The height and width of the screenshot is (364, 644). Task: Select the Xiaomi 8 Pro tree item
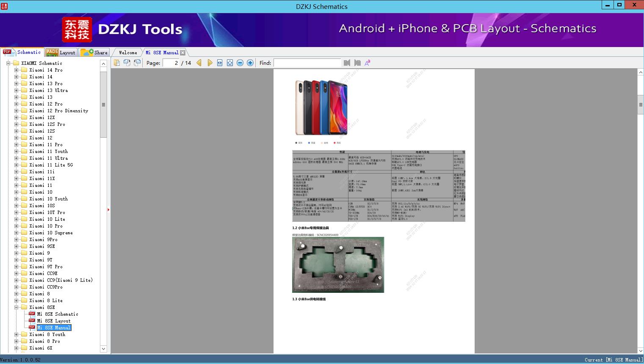pos(45,341)
